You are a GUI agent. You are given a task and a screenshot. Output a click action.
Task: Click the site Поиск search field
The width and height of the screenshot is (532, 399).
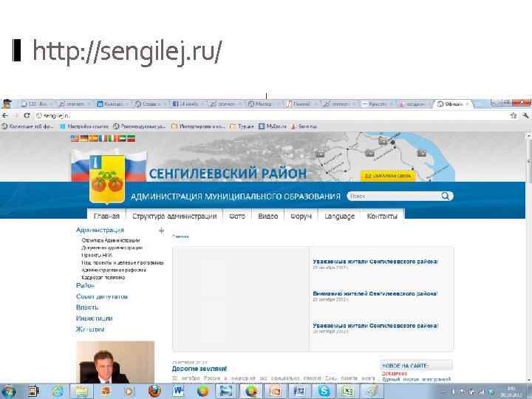(x=395, y=196)
